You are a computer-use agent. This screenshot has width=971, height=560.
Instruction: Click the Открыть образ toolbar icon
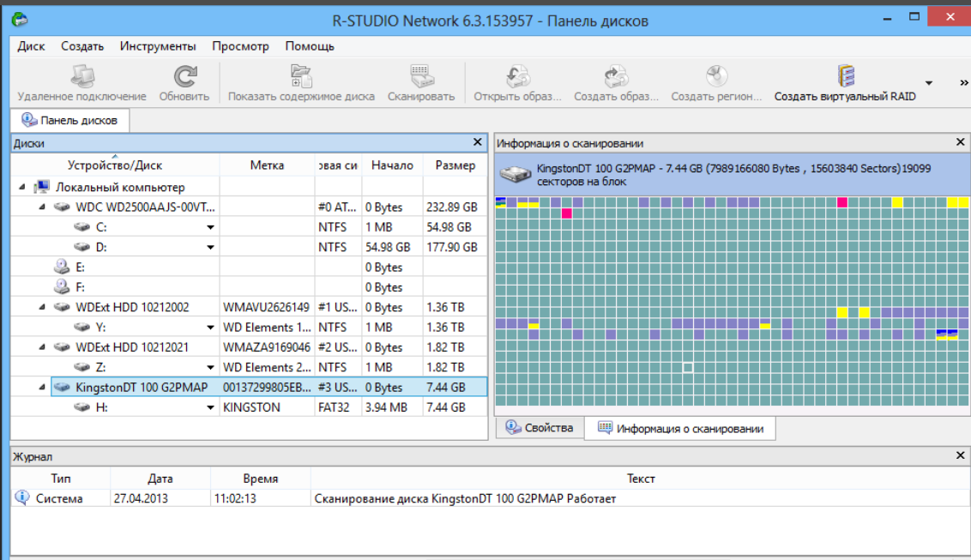point(518,76)
